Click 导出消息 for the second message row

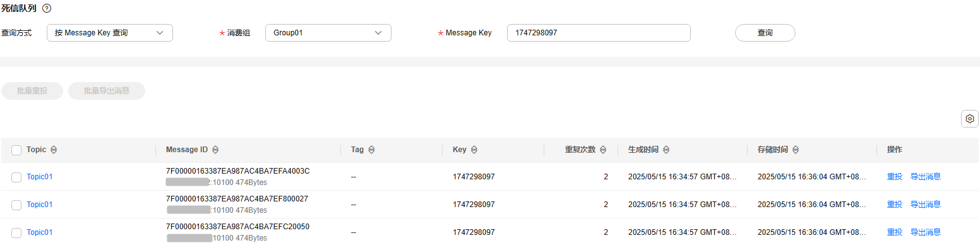(x=926, y=205)
